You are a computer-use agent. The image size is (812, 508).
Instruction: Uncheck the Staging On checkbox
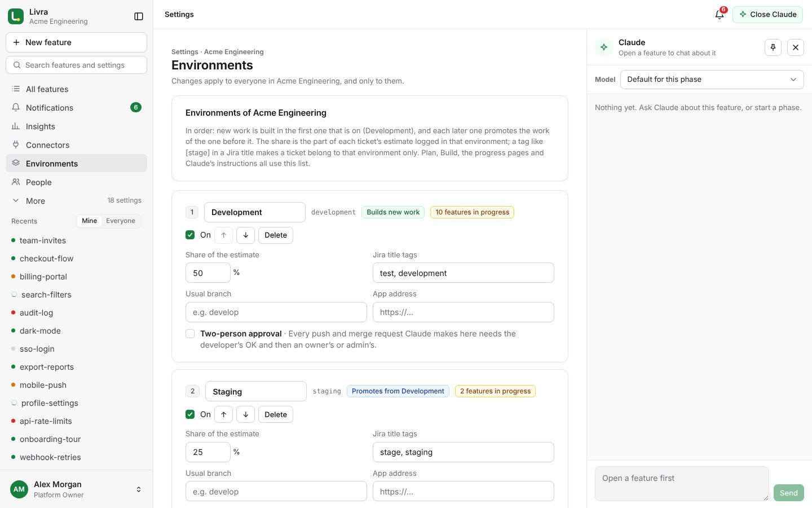point(190,414)
